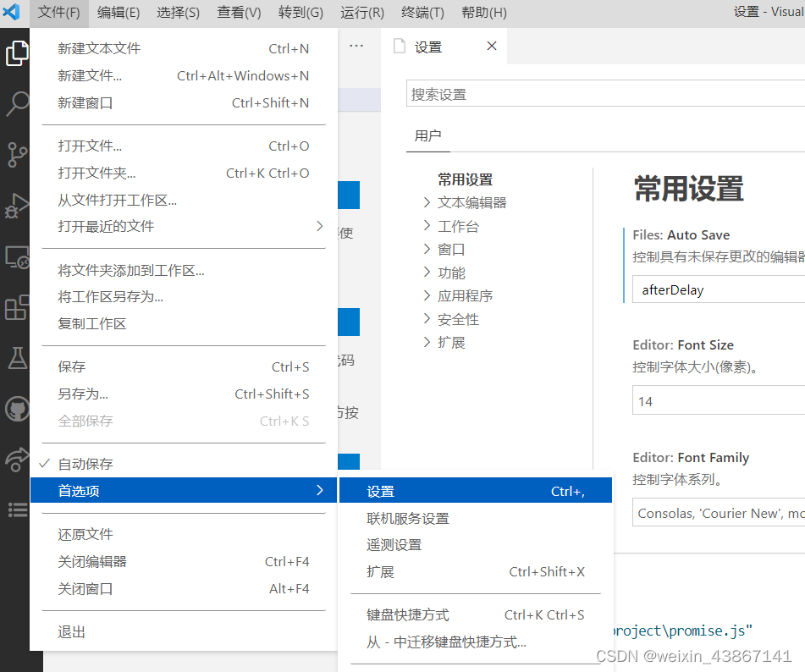Select the Testing flask icon
Image resolution: width=805 pixels, height=672 pixels.
18,357
